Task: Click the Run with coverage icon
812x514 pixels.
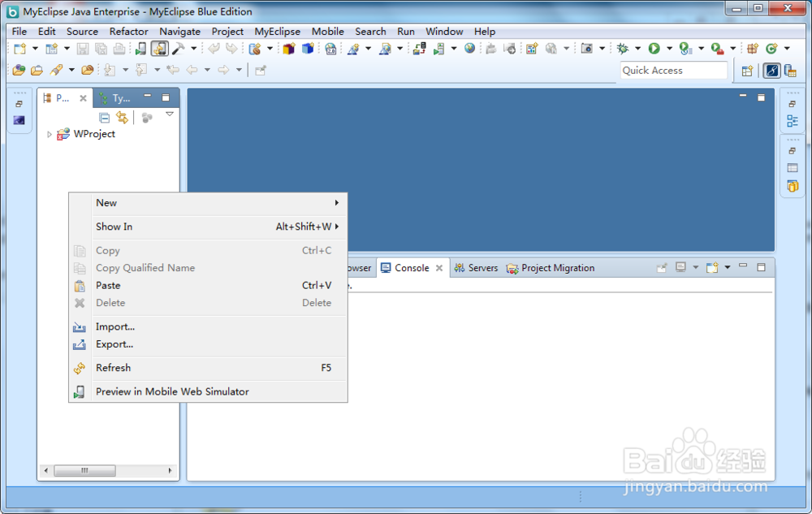Action: coord(685,49)
